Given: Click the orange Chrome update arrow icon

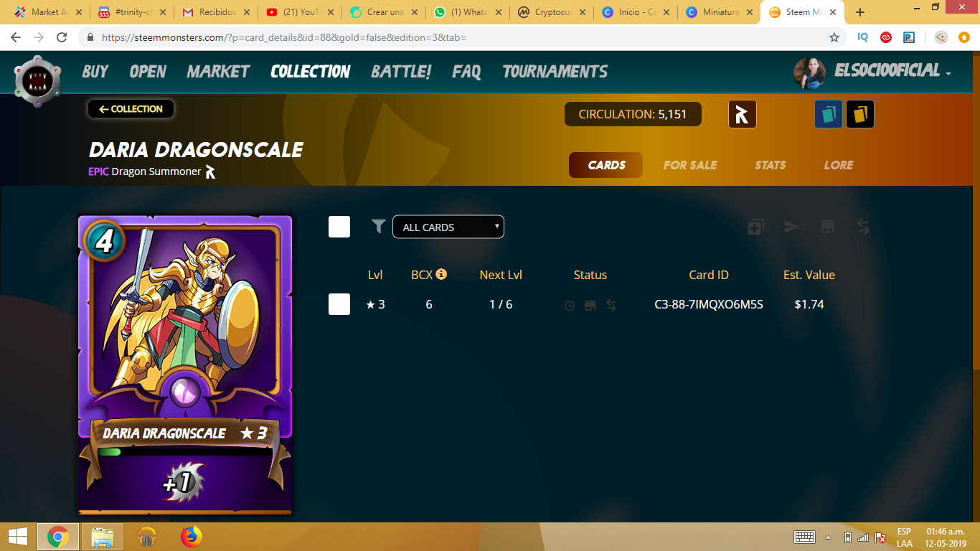Looking at the screenshot, I should (964, 37).
